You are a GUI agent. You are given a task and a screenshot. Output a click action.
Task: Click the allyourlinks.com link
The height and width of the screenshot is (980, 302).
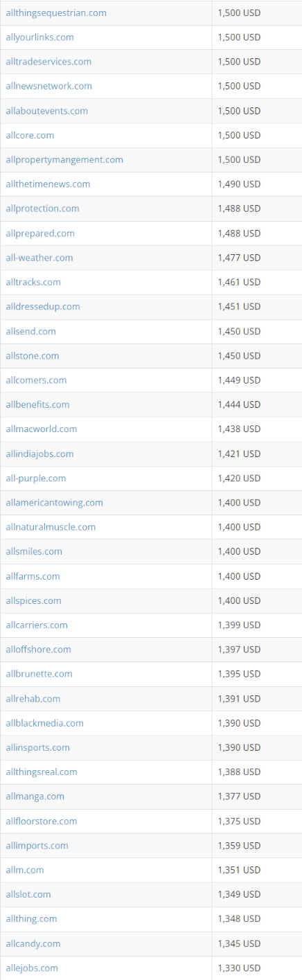click(39, 37)
